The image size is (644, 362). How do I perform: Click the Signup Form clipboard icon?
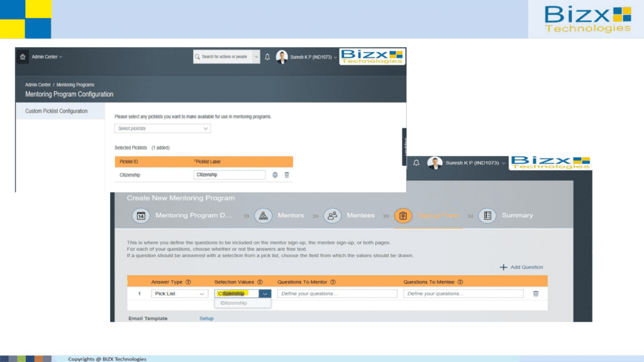point(403,216)
